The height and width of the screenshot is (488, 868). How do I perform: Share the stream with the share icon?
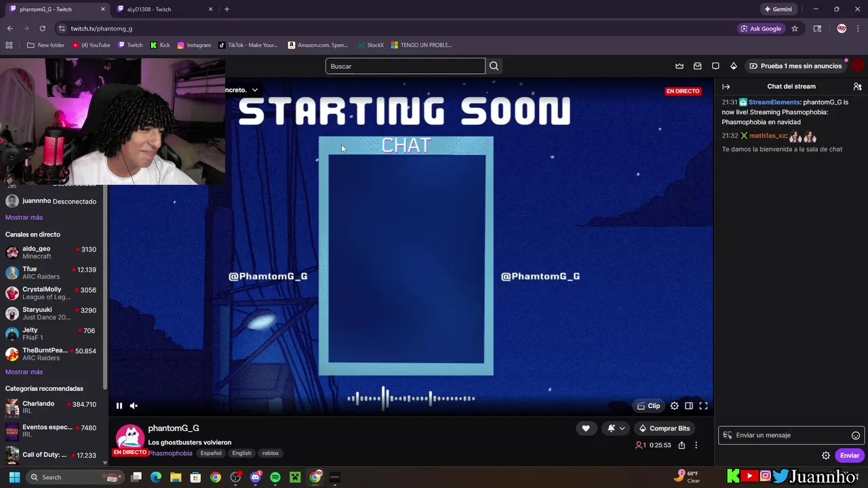point(682,445)
